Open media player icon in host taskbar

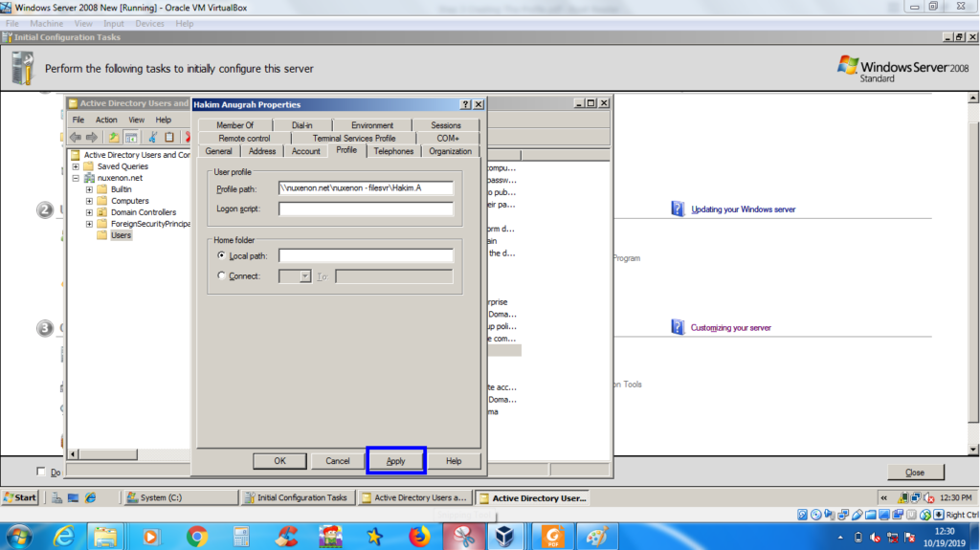point(150,537)
